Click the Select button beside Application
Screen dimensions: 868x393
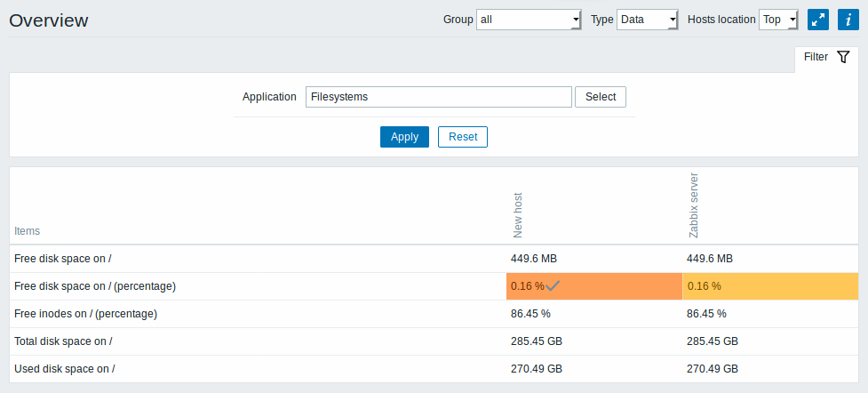point(601,97)
